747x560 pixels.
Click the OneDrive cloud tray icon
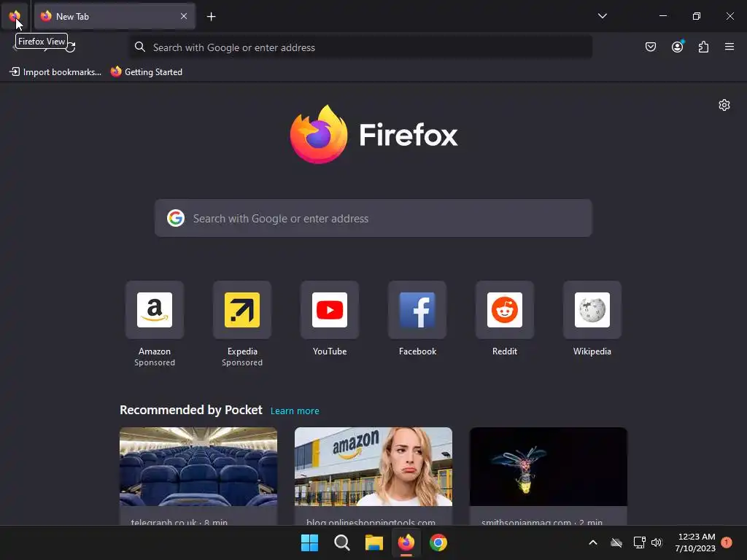point(616,542)
